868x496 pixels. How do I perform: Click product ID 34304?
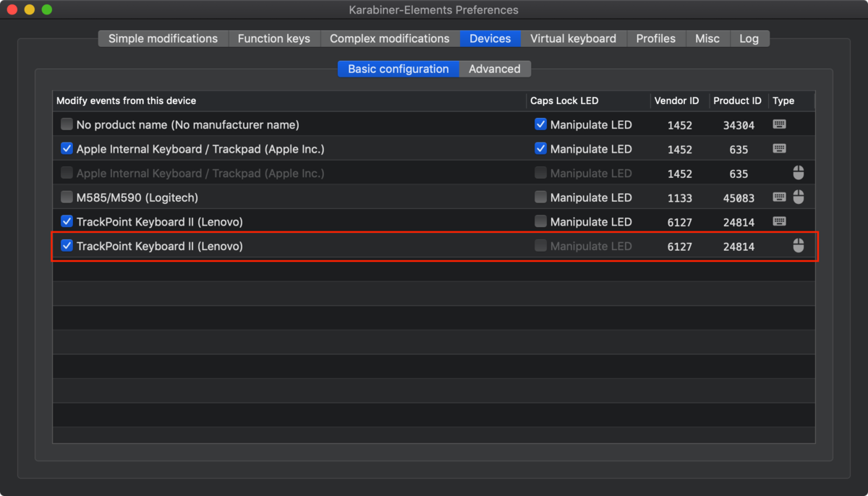[x=739, y=125]
